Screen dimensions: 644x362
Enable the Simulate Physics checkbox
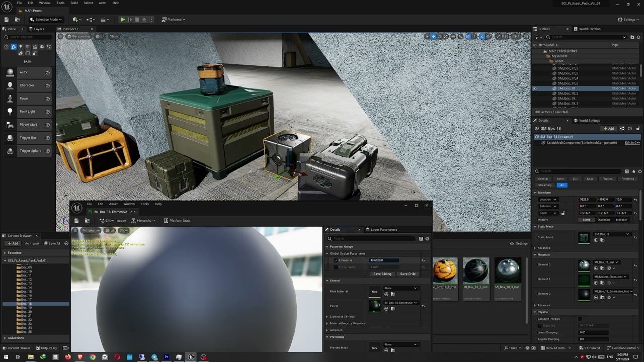(580, 319)
